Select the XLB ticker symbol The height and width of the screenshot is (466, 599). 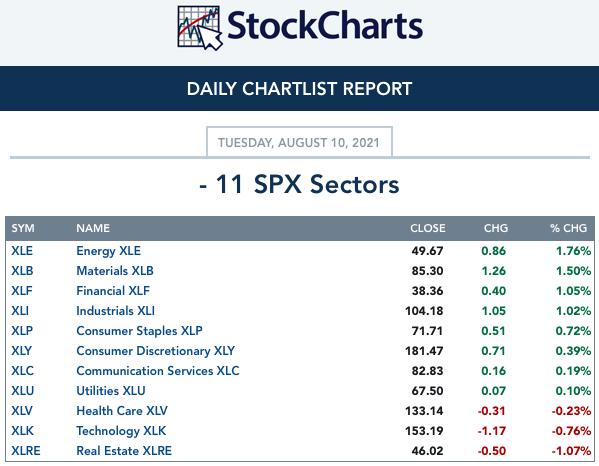[22, 271]
